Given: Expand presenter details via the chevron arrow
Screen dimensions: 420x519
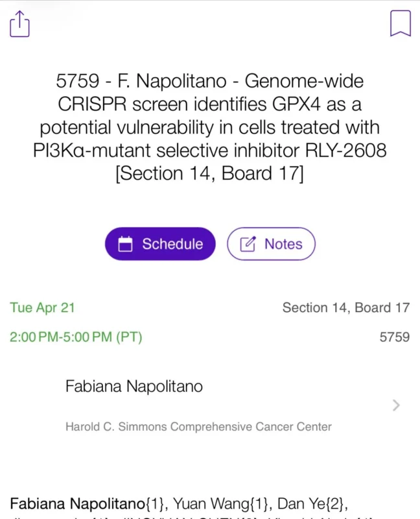Looking at the screenshot, I should 396,405.
